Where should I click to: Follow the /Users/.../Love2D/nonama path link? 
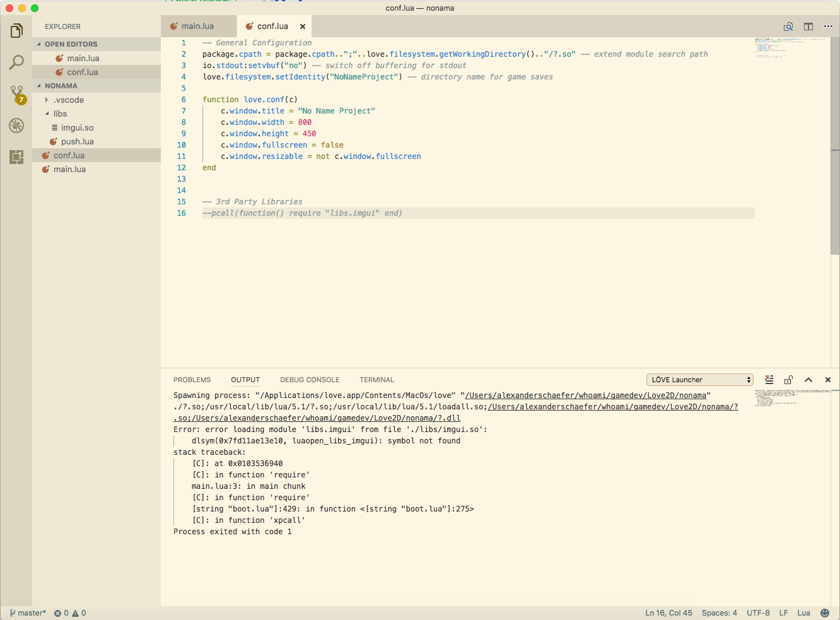[x=586, y=395]
